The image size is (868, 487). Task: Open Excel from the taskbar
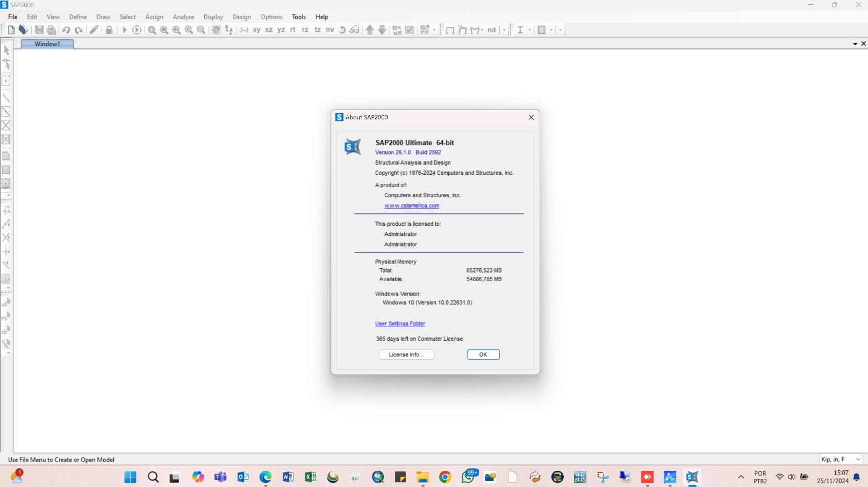pyautogui.click(x=310, y=477)
